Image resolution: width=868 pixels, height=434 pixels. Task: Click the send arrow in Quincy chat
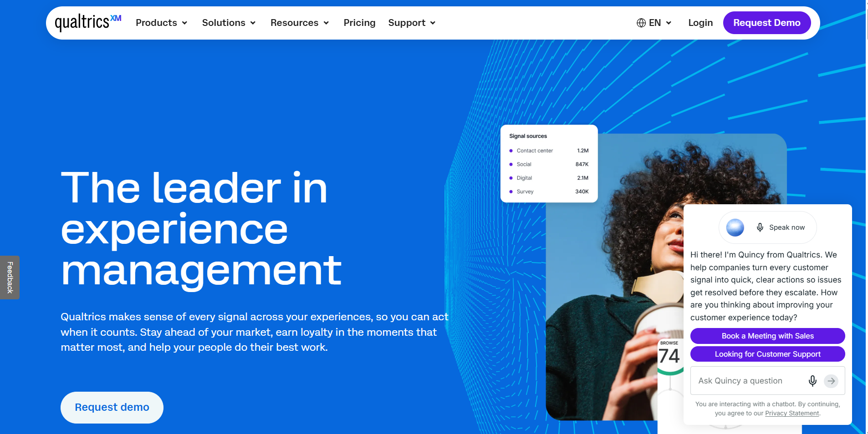tap(831, 381)
